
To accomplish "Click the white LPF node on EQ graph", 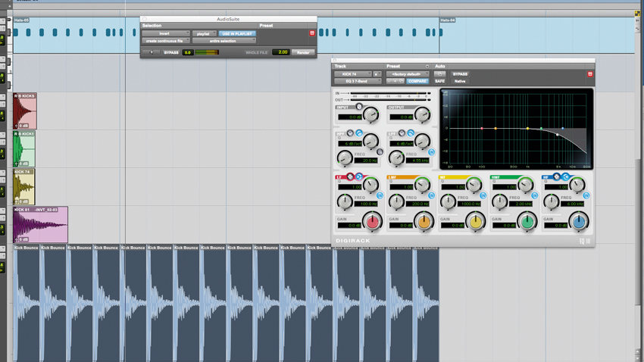I will point(558,135).
